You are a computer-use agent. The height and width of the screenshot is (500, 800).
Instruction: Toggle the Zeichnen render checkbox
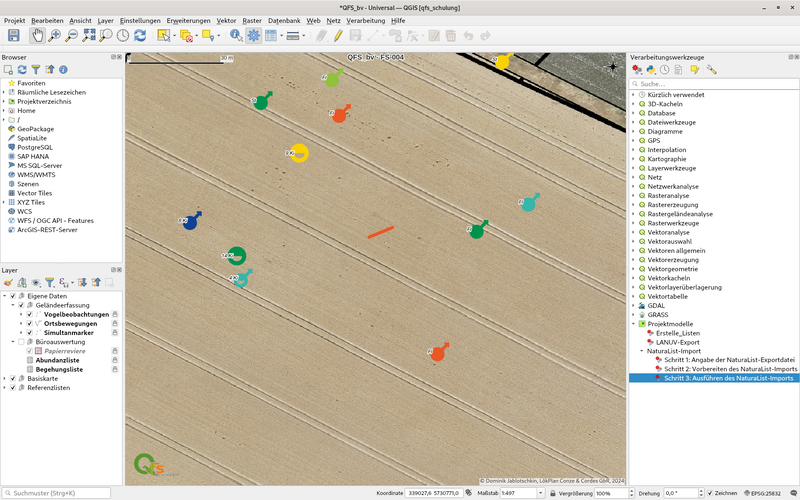pyautogui.click(x=710, y=493)
